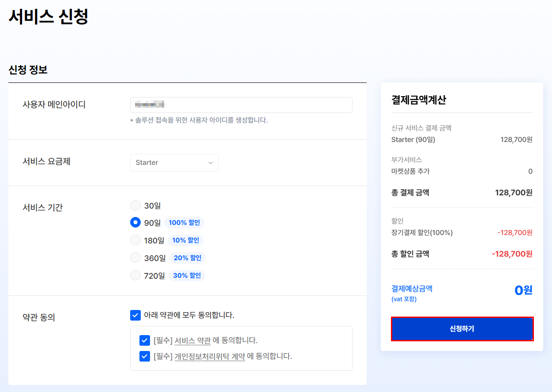
Task: Click the 결제예상금액 label
Action: pyautogui.click(x=412, y=289)
